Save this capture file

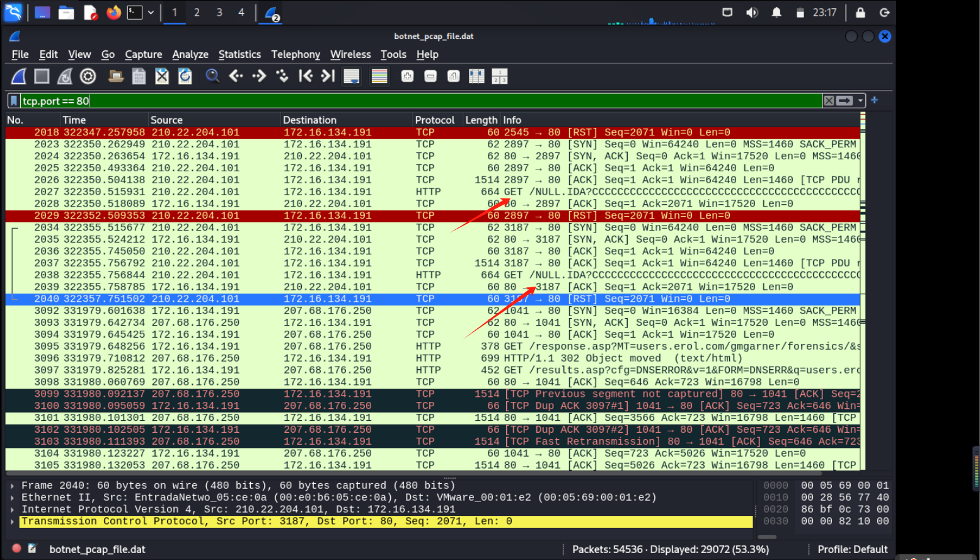tap(139, 76)
